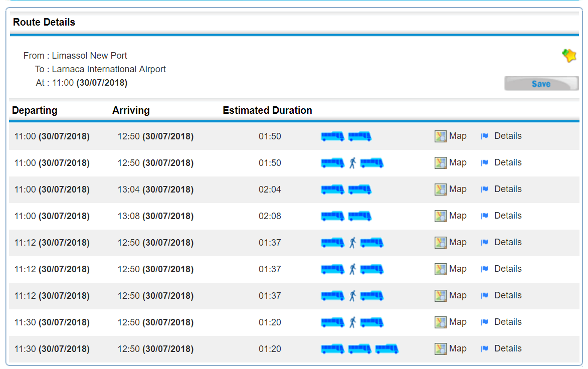Click third bus icon in the three-bus route
Image resolution: width=588 pixels, height=369 pixels.
386,348
